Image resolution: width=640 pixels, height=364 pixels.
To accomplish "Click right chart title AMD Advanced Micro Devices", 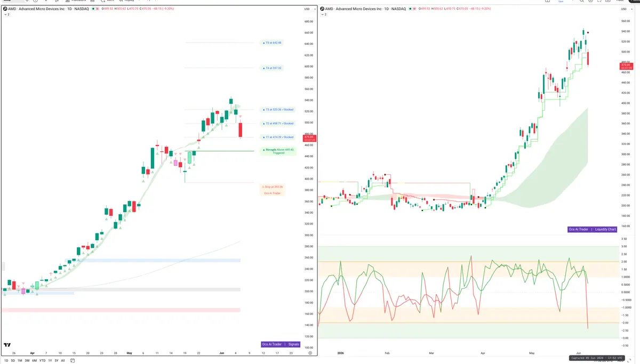I will [365, 9].
